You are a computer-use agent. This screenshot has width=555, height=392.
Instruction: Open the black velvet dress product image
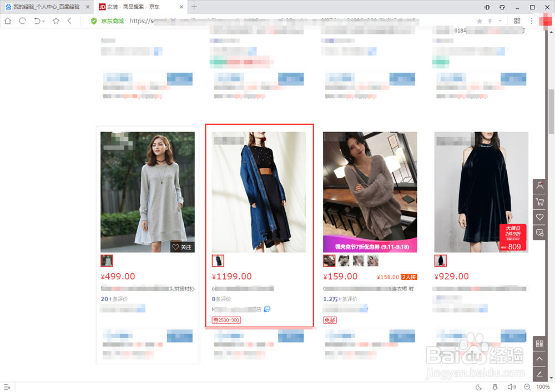pyautogui.click(x=481, y=192)
